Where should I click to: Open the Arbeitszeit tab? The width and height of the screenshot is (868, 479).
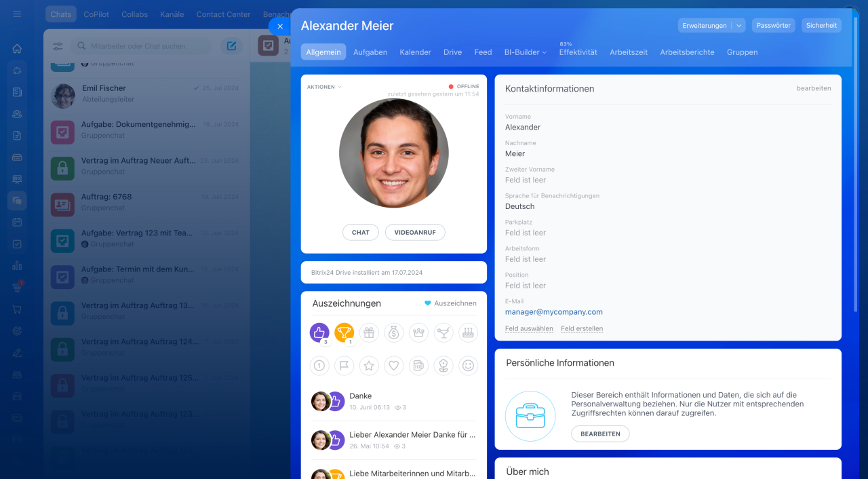click(629, 52)
